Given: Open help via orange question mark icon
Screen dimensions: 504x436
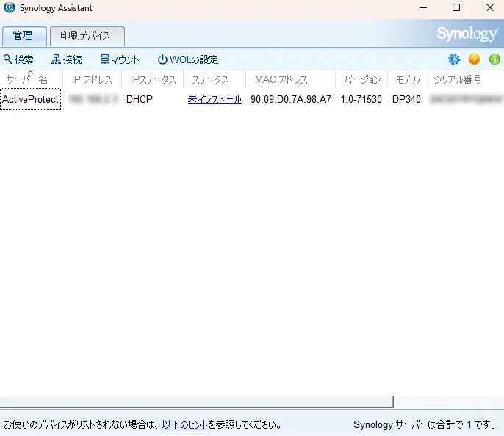Looking at the screenshot, I should (474, 59).
